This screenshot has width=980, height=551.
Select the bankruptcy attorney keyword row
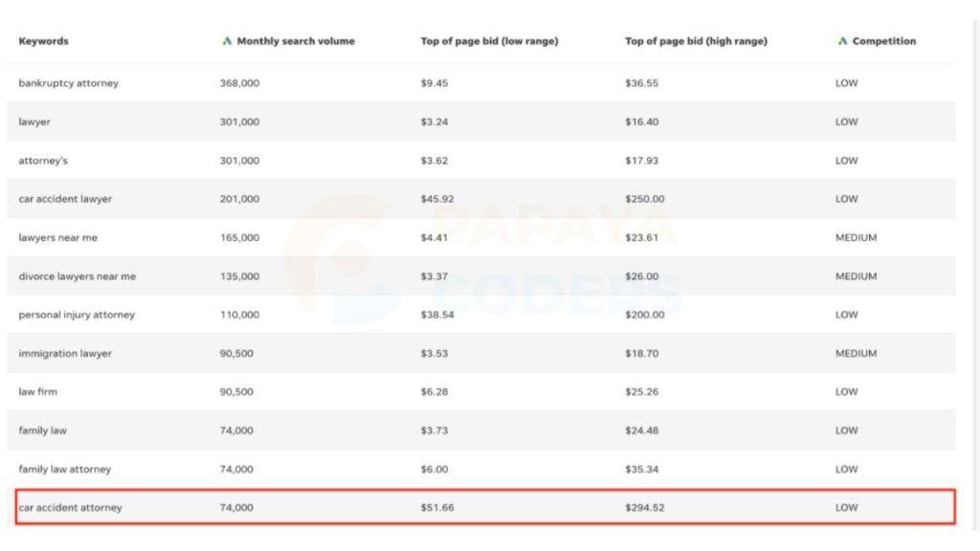pos(481,83)
